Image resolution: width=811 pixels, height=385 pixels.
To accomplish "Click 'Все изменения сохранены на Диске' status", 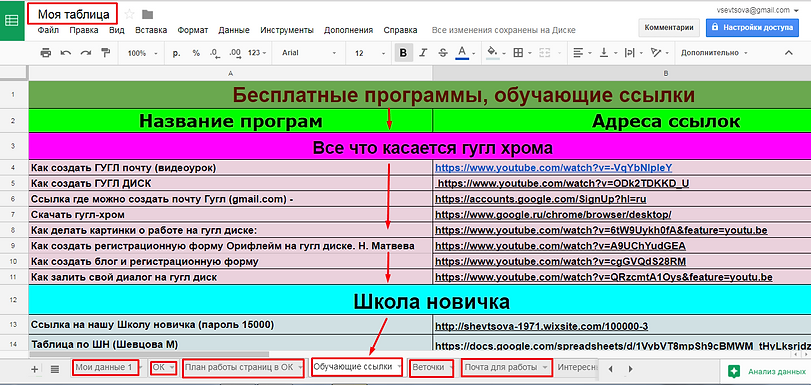I will pos(504,30).
